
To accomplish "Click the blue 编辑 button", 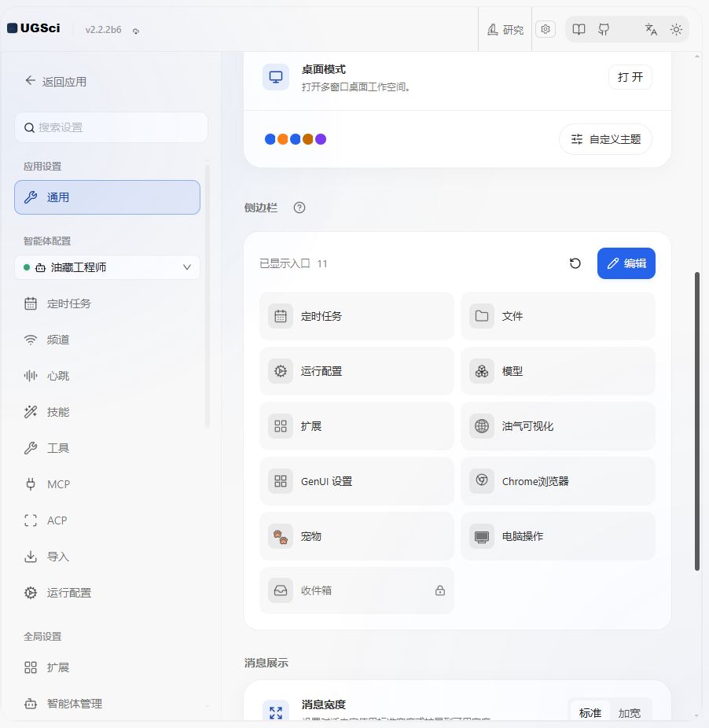I will 626,263.
